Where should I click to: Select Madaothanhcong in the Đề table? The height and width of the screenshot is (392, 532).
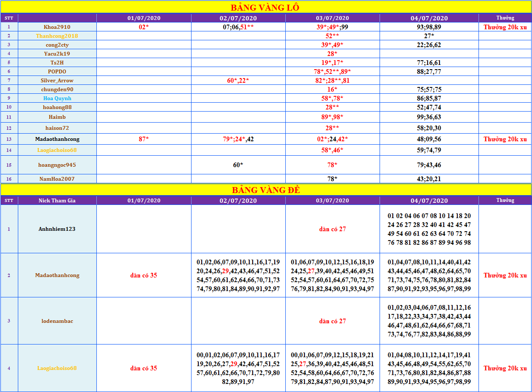pos(57,275)
